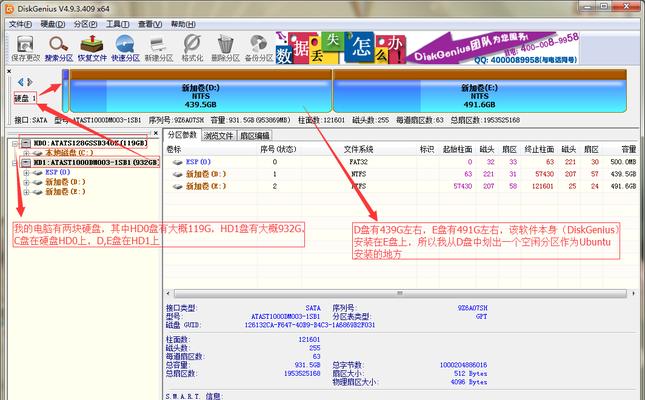Open the 查看(V) menu
This screenshot has height=400, width=645.
150,24
